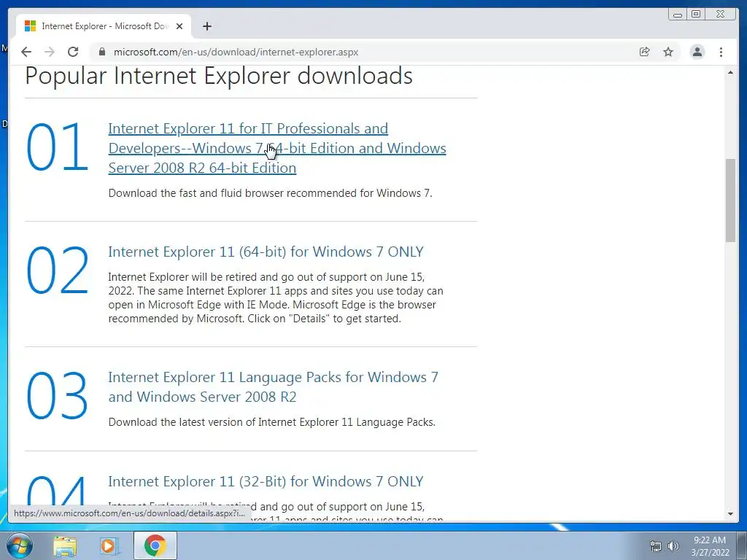Open the Windows Start menu
Screen dimensions: 747x560
20,545
